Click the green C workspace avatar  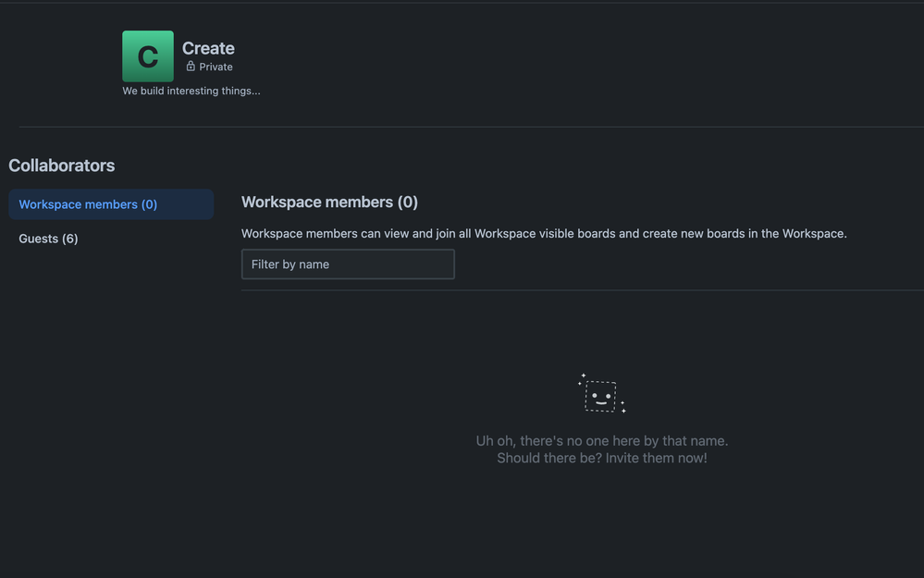coord(147,56)
